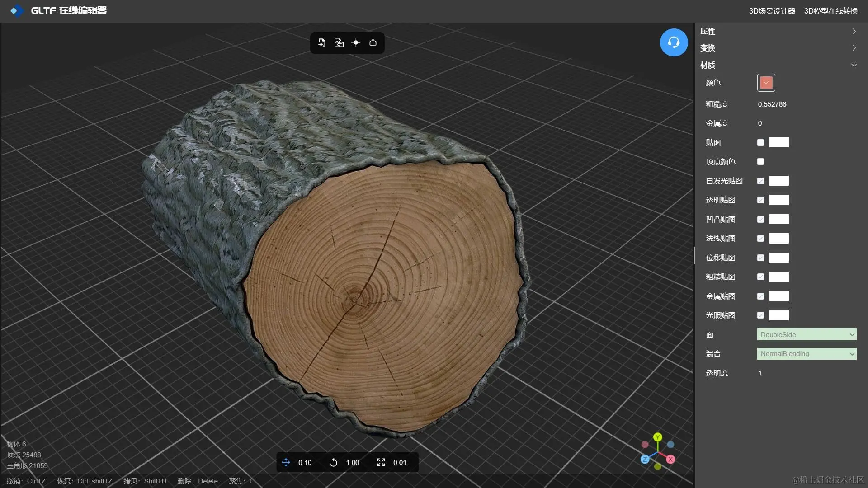Image resolution: width=868 pixels, height=488 pixels.
Task: Click the 粗糙度 roughness value field
Action: point(772,104)
